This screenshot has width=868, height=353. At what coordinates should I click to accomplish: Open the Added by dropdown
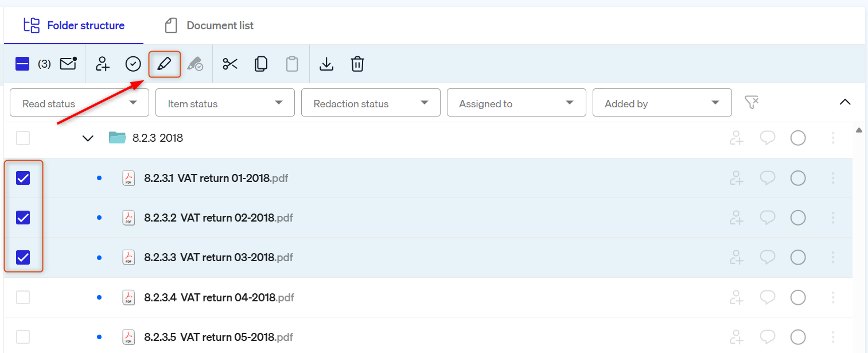(x=662, y=103)
